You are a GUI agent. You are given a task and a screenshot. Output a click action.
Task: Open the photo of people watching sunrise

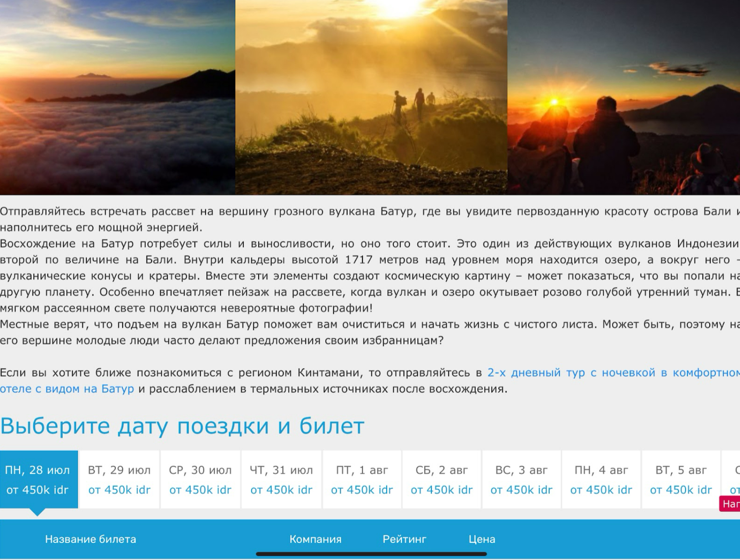tap(623, 97)
